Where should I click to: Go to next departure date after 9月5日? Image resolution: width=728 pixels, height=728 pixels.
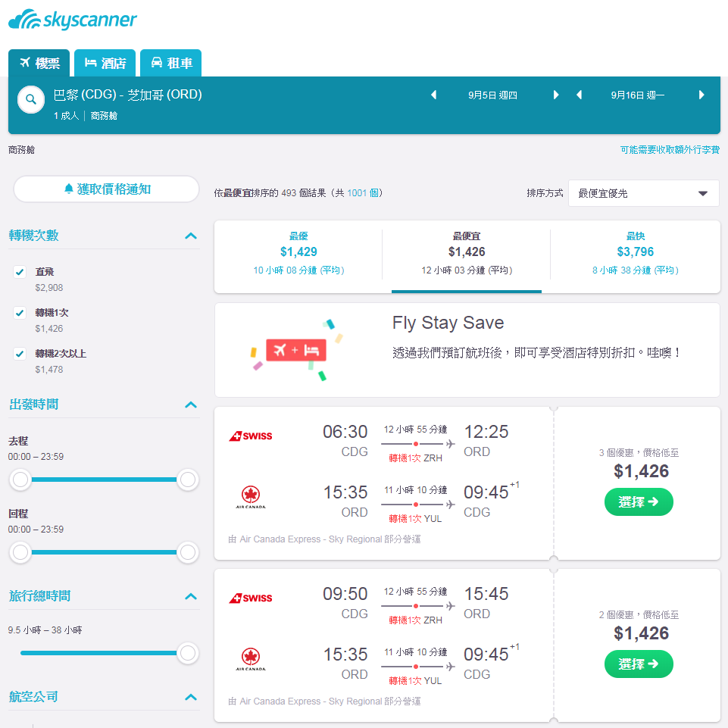coord(556,95)
